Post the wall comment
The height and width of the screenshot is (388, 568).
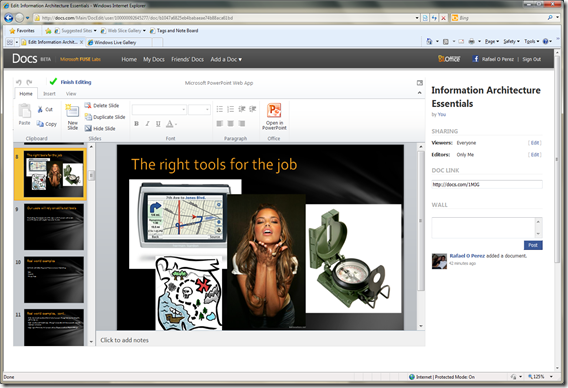pyautogui.click(x=533, y=245)
